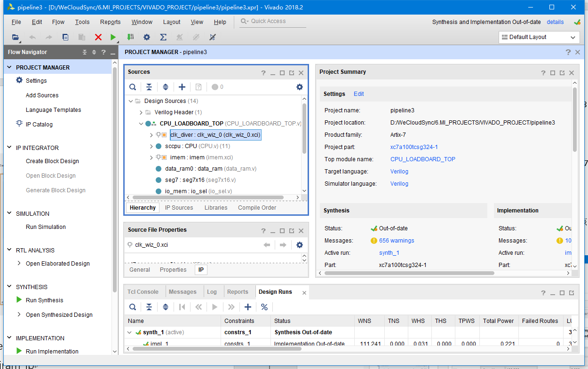Focus the Quick Access search field
The width and height of the screenshot is (588, 369).
tap(273, 21)
